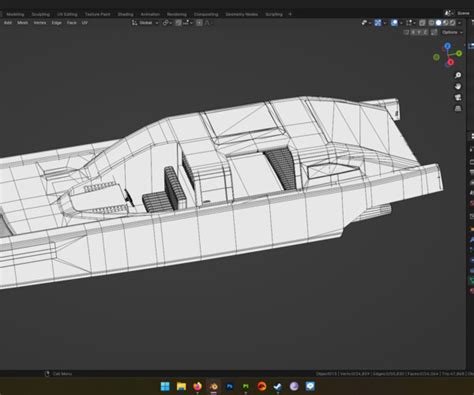474x395 pixels.
Task: Click the Scene name field
Action: coord(463,13)
